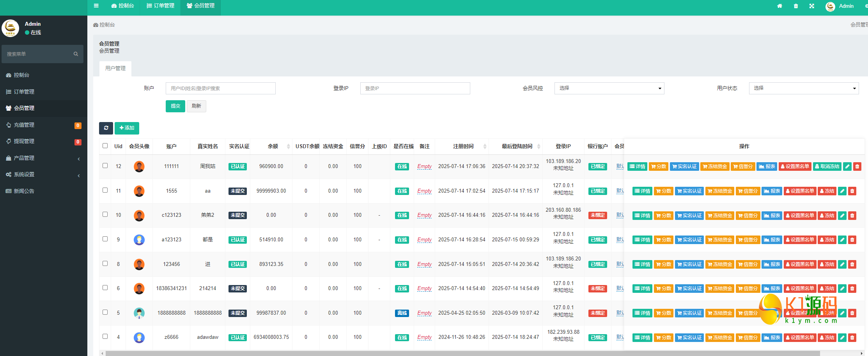868x356 pixels.
Task: Select 会员管理 top tab
Action: point(200,6)
